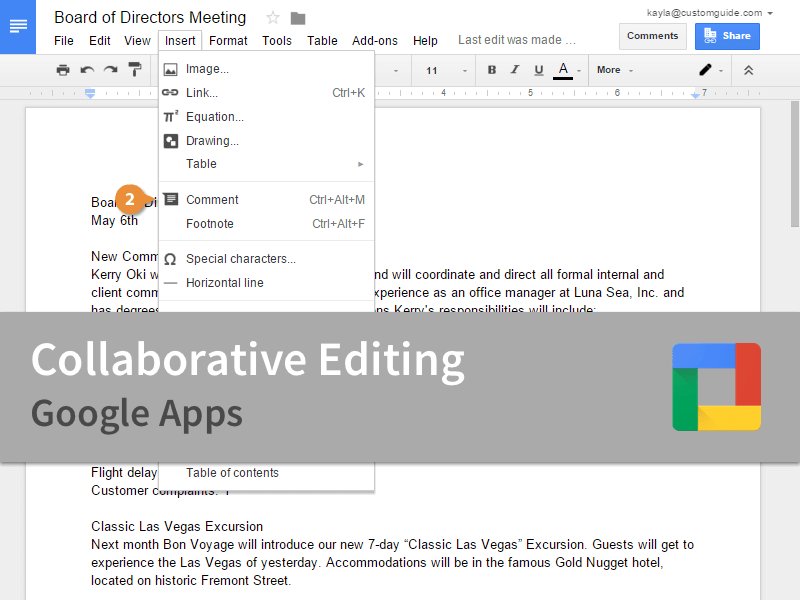Open the Help menu
The height and width of the screenshot is (600, 800).
425,41
